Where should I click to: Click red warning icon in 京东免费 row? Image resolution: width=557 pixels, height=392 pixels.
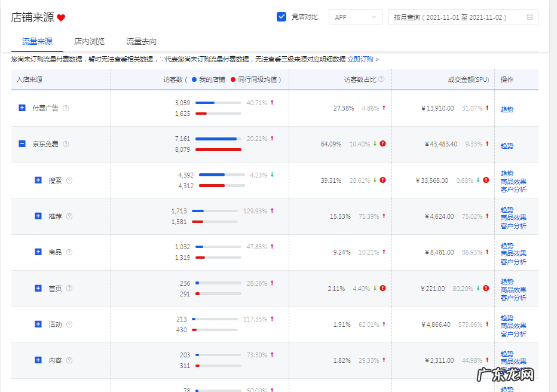(x=382, y=144)
